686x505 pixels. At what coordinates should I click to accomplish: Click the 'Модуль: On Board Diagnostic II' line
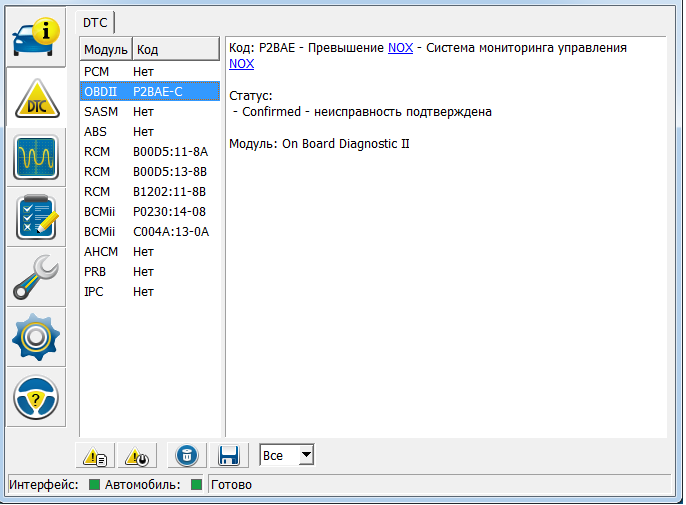click(319, 144)
